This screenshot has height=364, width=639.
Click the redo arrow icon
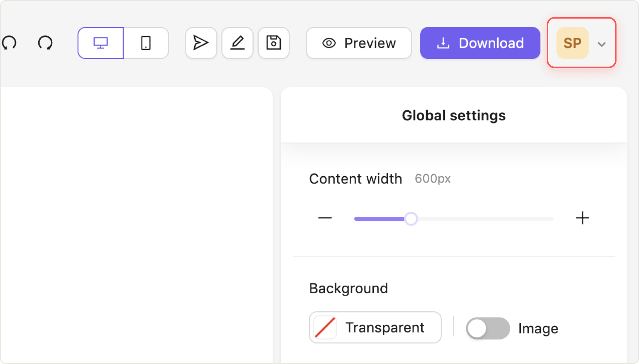point(45,43)
